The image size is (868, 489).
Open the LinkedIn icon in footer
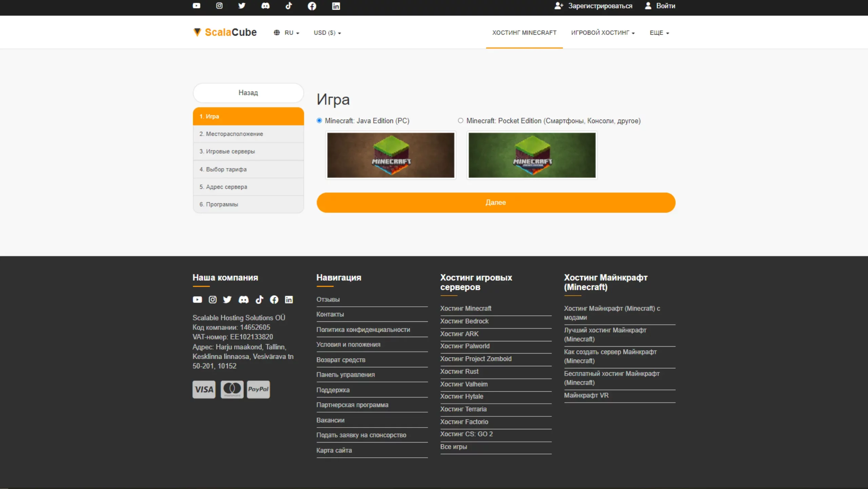pyautogui.click(x=289, y=300)
